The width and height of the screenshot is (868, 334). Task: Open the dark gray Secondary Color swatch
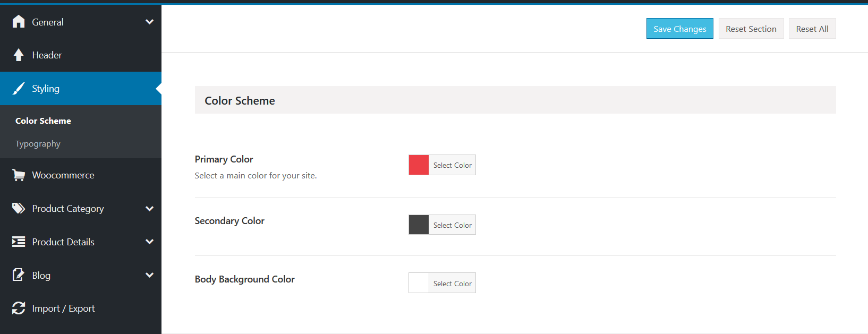point(419,225)
